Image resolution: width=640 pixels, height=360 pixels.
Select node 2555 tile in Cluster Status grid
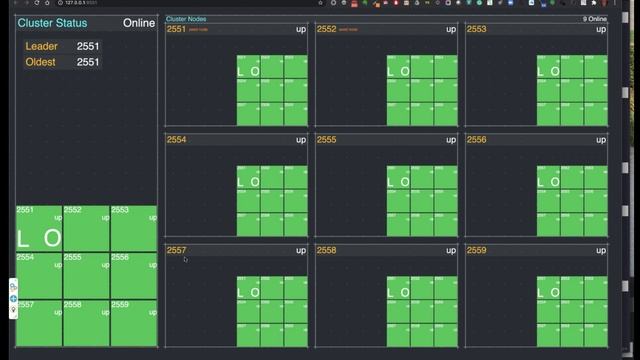click(x=87, y=276)
